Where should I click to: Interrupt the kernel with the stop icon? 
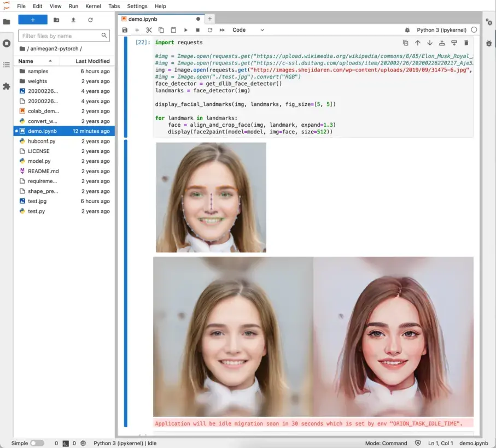[197, 30]
